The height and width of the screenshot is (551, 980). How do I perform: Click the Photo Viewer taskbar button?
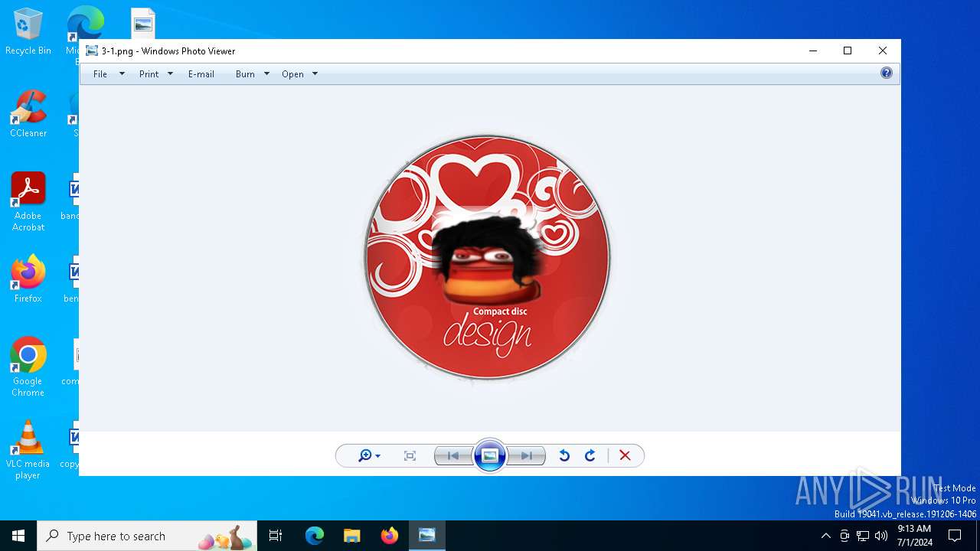[427, 536]
